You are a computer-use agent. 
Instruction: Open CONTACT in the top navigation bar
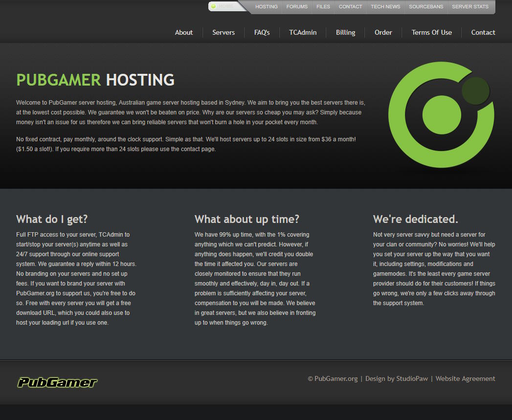coord(350,6)
